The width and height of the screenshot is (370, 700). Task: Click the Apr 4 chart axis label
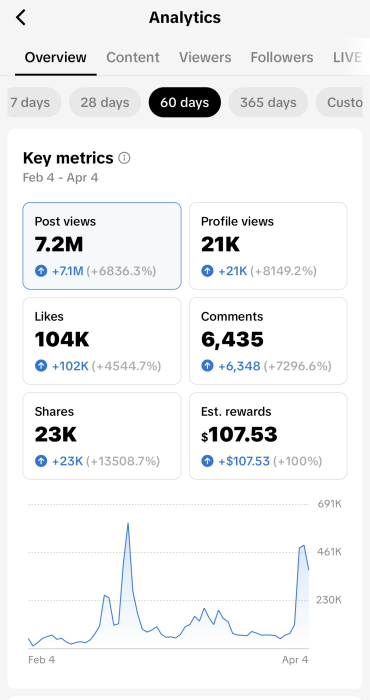295,659
